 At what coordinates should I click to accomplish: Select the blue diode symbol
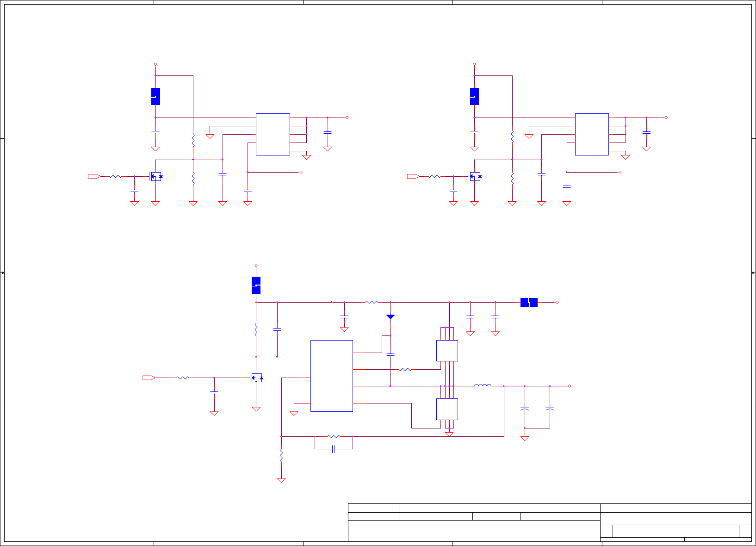[390, 317]
